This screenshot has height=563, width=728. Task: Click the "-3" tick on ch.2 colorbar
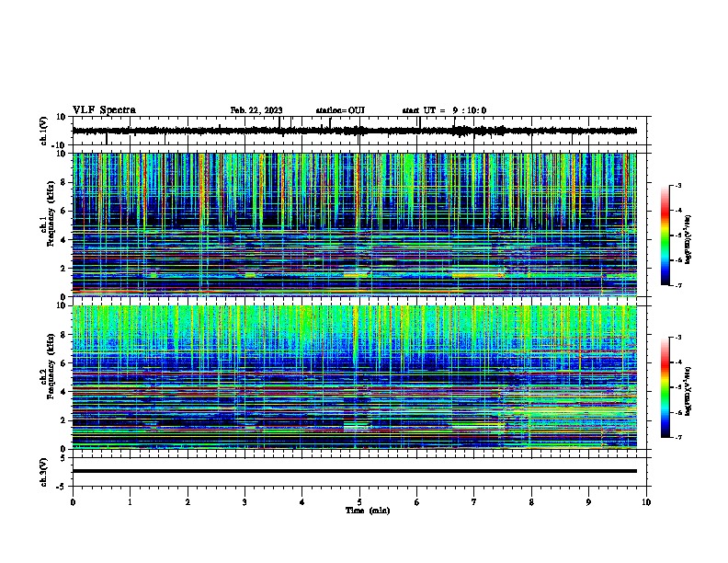(677, 338)
